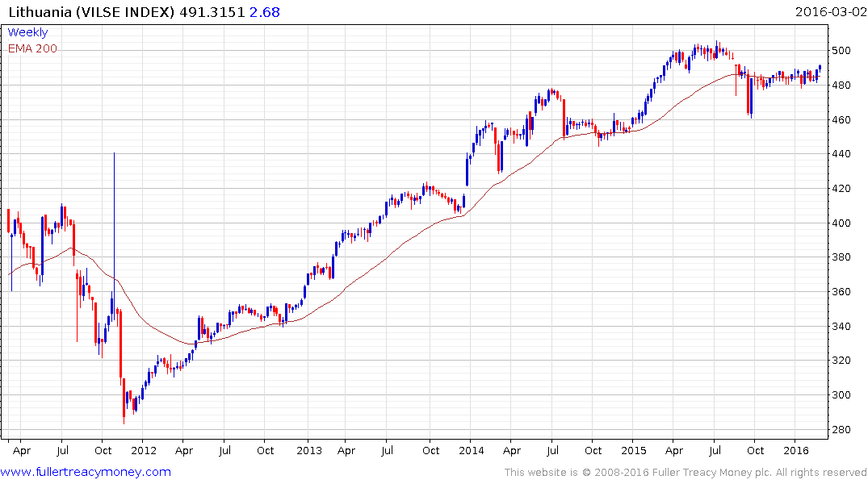
Task: Click the date 2016-03-02
Action: (830, 12)
